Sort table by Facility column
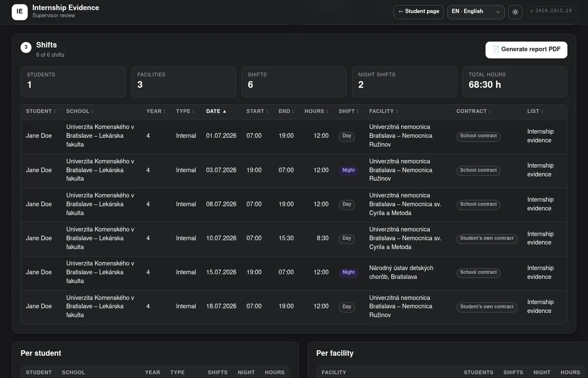Viewport: 588px width, 378px height. pyautogui.click(x=383, y=111)
